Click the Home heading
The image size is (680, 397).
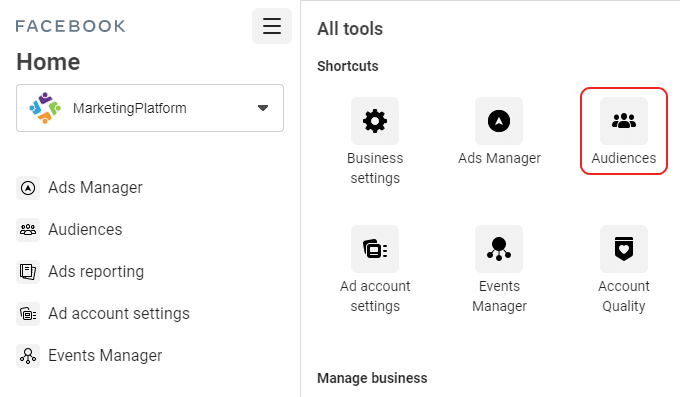click(48, 62)
